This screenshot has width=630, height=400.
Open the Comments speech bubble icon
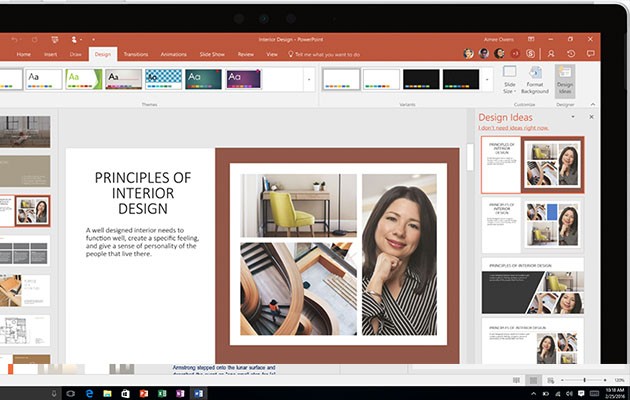[591, 53]
